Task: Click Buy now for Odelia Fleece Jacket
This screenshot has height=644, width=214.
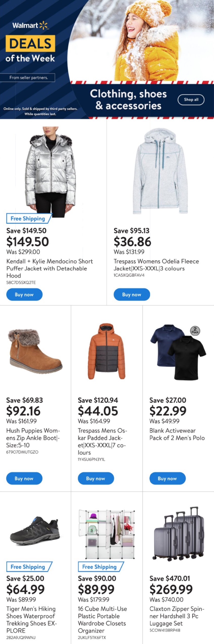Action: pyautogui.click(x=132, y=294)
